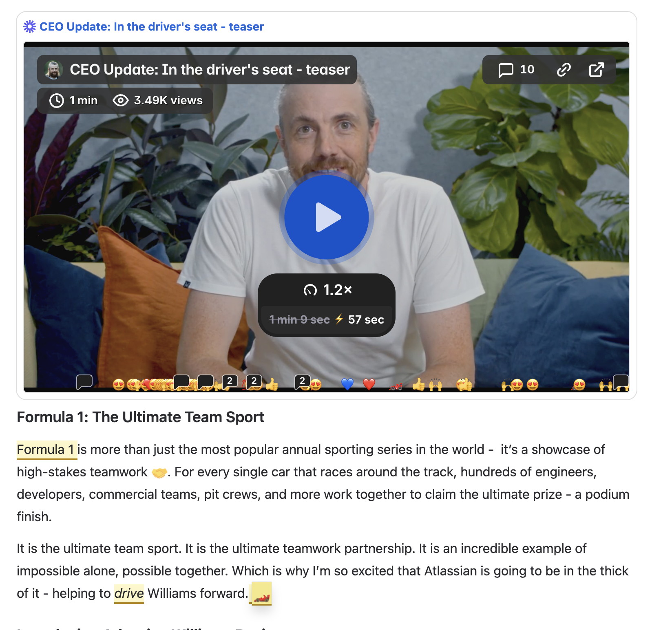Click the 3.49K views eye indicator
The width and height of the screenshot is (672, 630).
click(x=158, y=100)
